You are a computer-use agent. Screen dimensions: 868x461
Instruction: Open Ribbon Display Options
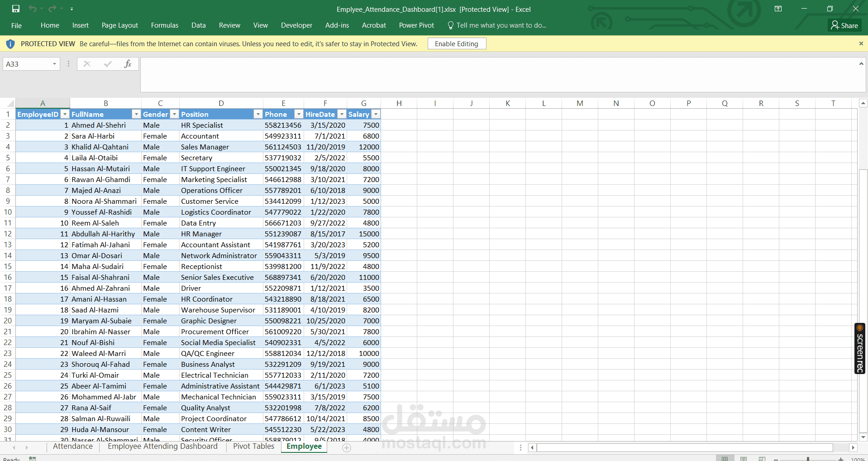click(x=778, y=9)
